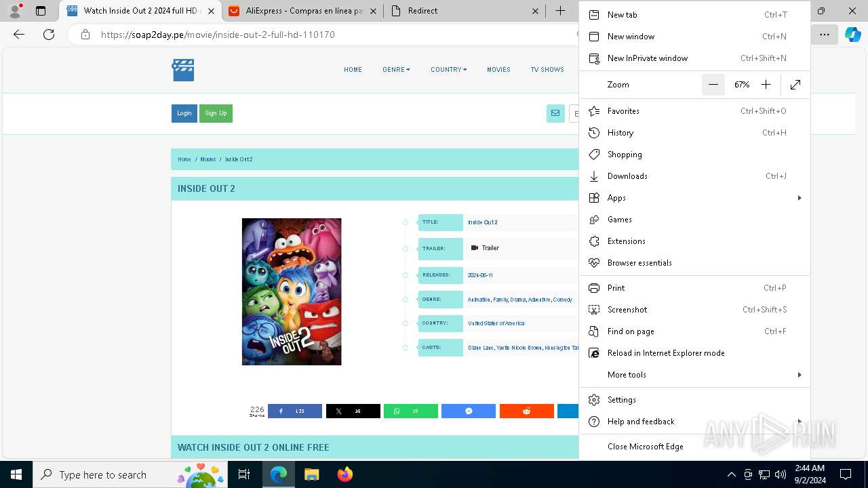Image resolution: width=868 pixels, height=488 pixels.
Task: Open New tab from Edge menu
Action: click(x=694, y=15)
